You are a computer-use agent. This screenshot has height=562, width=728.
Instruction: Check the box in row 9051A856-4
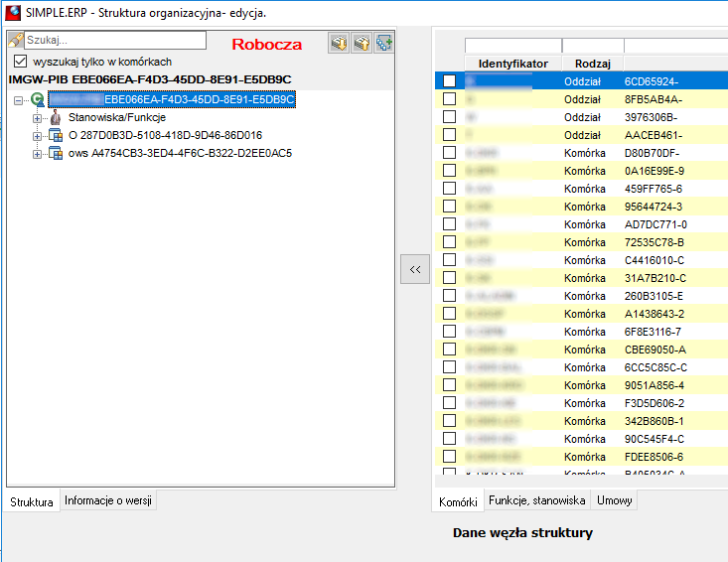(x=450, y=384)
